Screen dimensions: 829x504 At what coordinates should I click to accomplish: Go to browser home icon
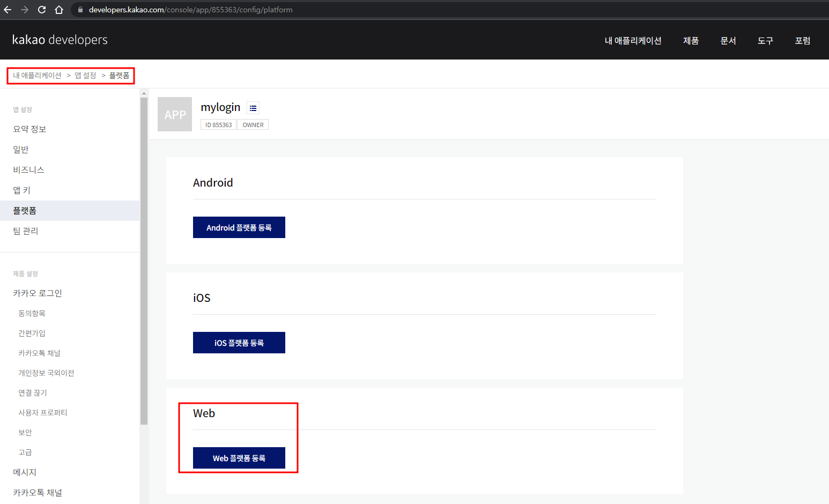click(59, 10)
